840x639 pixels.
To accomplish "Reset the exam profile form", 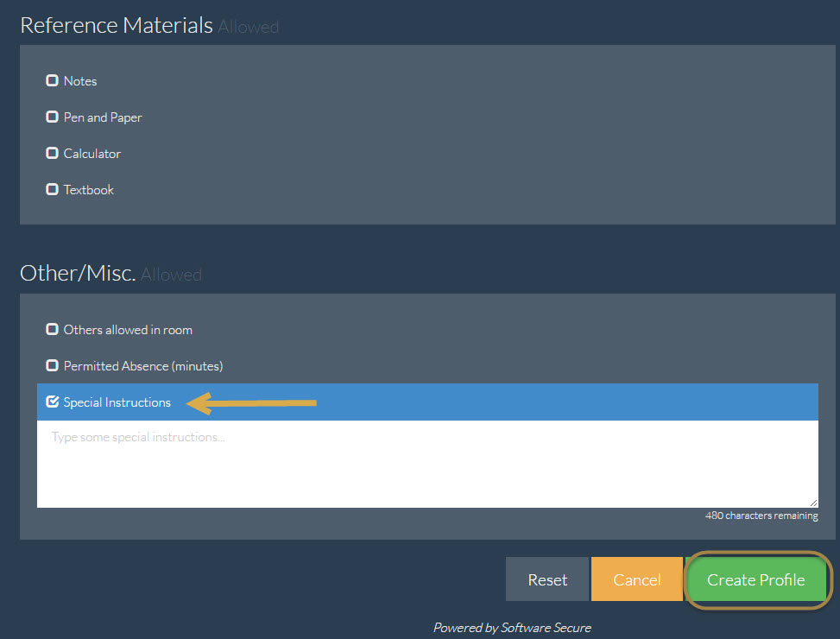I will click(547, 579).
